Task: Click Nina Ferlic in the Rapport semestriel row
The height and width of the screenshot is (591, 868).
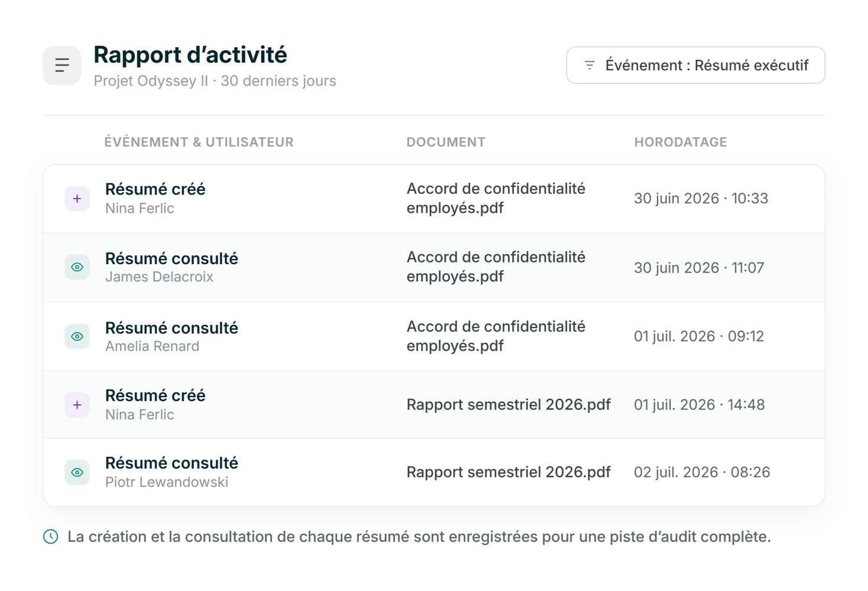Action: coord(140,415)
